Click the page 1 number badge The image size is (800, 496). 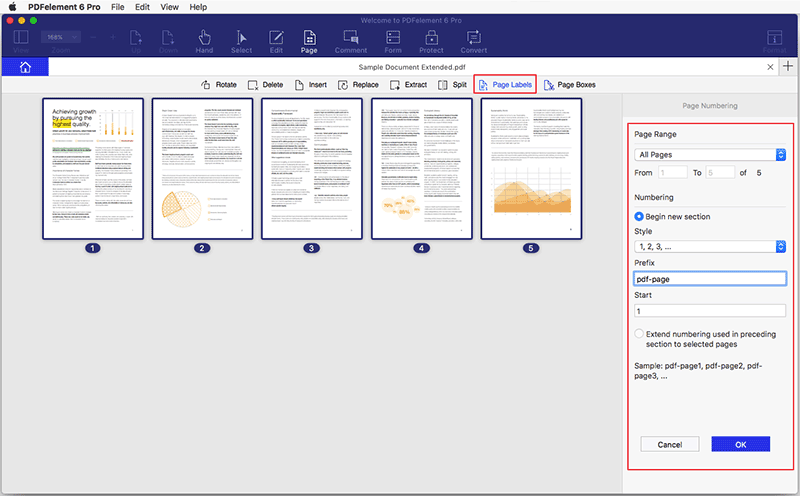(x=92, y=248)
